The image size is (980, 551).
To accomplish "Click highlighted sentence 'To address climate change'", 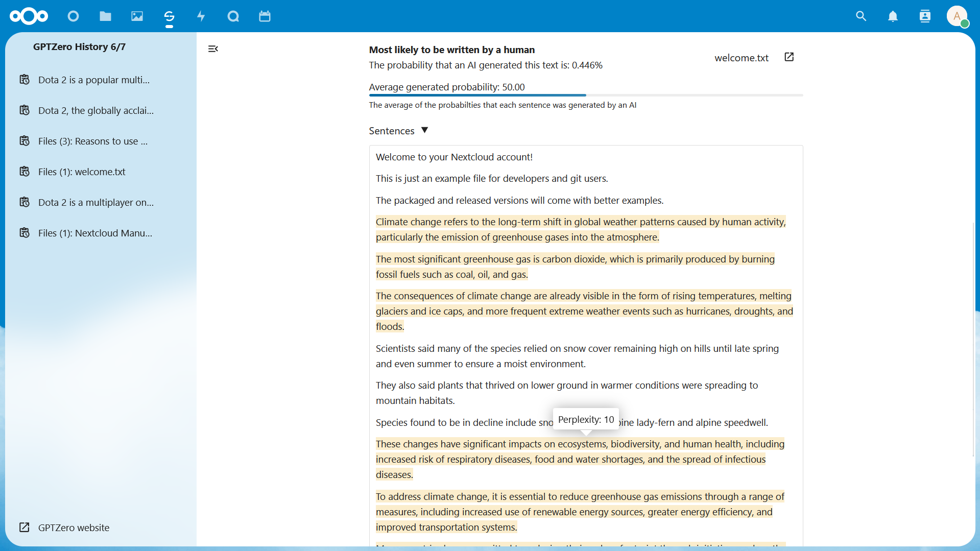I will (580, 512).
